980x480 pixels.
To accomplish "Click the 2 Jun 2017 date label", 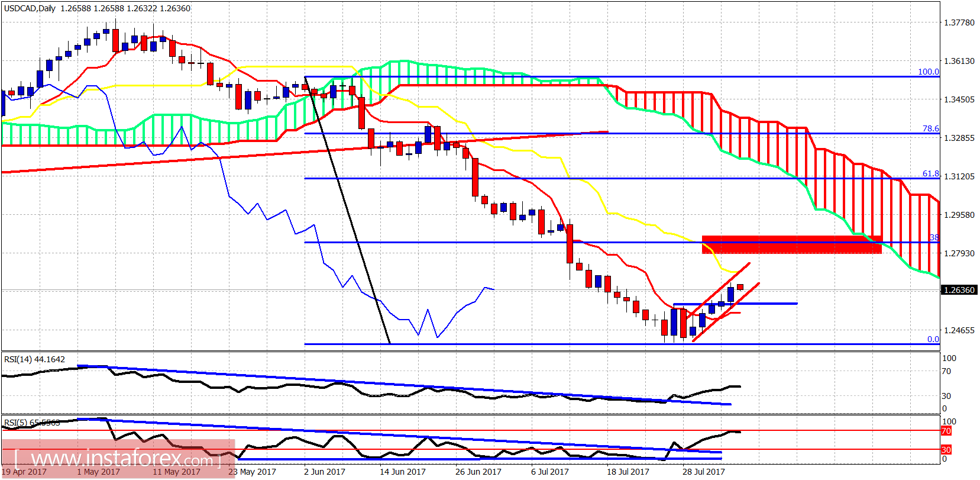I will [x=325, y=472].
